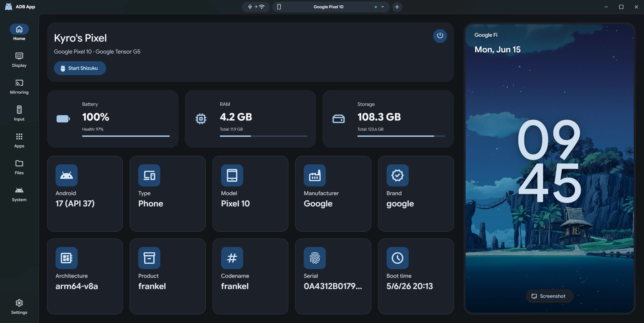Viewport: 644px width, 323px height.
Task: Click the RAM usage progress bar
Action: pos(264,136)
